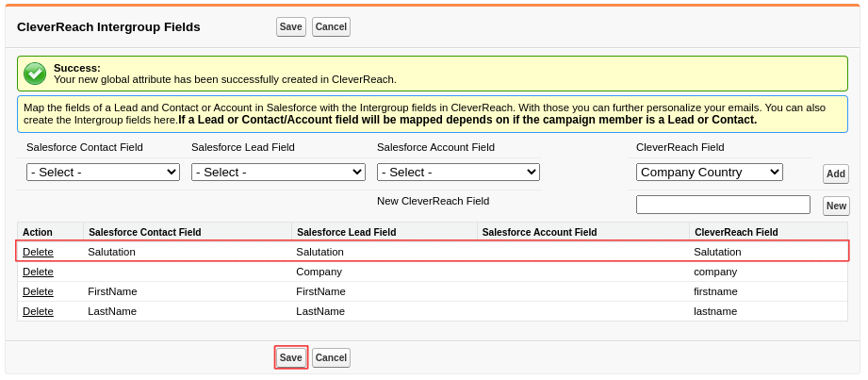Click the Success message heading
This screenshot has width=868, height=380.
tap(77, 68)
